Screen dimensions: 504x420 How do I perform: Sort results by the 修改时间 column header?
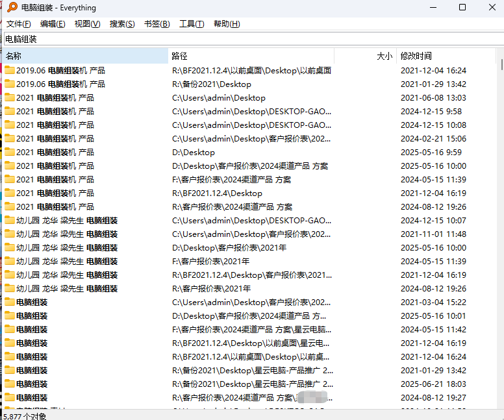click(445, 56)
